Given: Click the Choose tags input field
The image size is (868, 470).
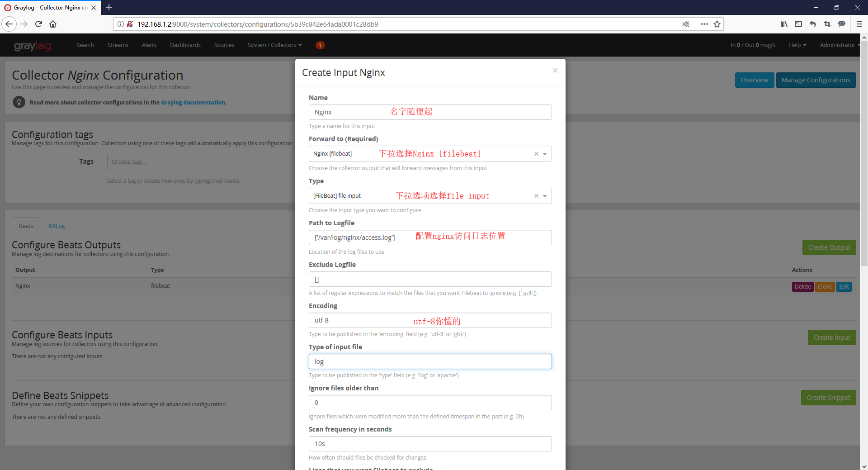Looking at the screenshot, I should (x=201, y=162).
